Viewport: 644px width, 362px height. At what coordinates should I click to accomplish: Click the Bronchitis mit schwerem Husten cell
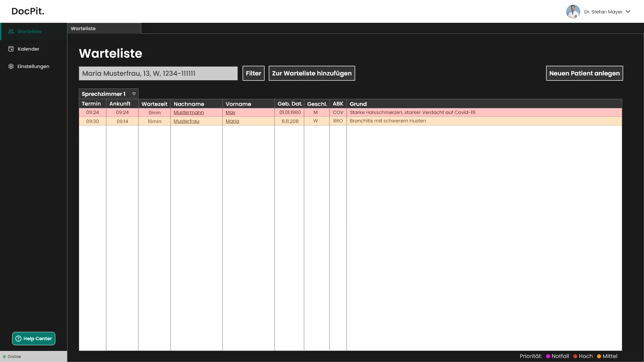pos(484,121)
